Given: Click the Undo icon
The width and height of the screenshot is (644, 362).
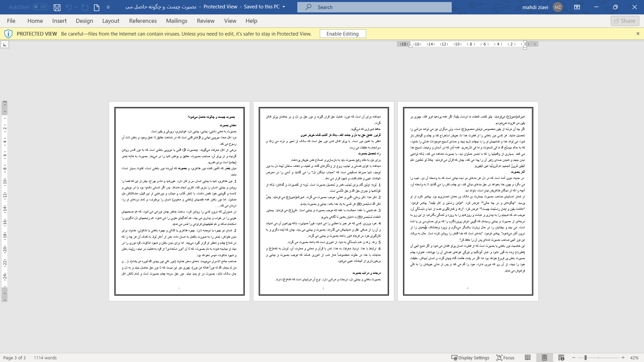Looking at the screenshot, I should (x=69, y=7).
